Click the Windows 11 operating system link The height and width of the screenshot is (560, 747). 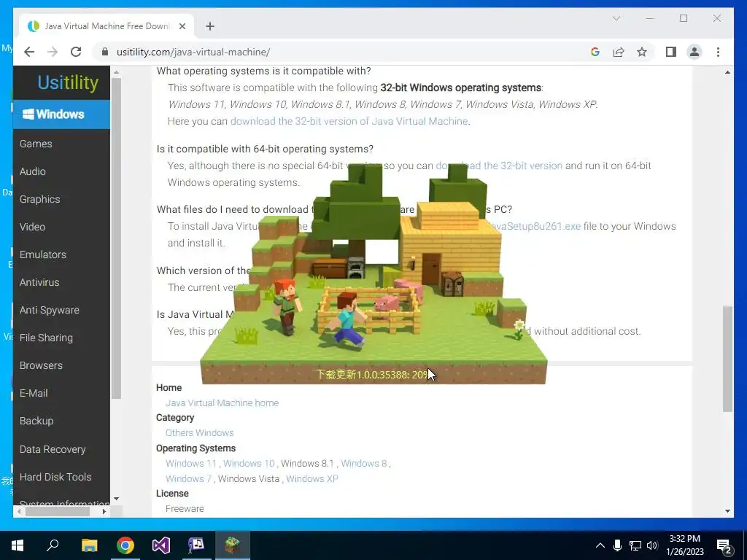pyautogui.click(x=191, y=463)
